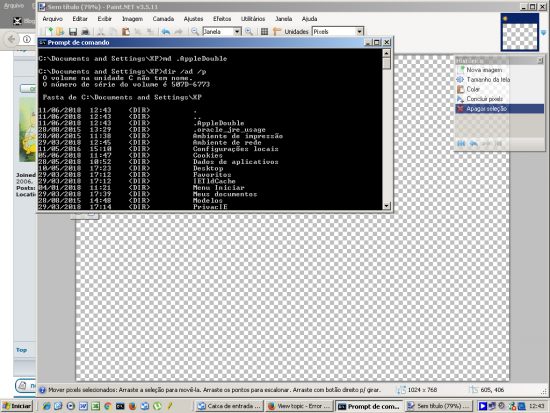The image size is (550, 413).
Task: Click the undo arrow in Histórico panel
Action: 474,144
